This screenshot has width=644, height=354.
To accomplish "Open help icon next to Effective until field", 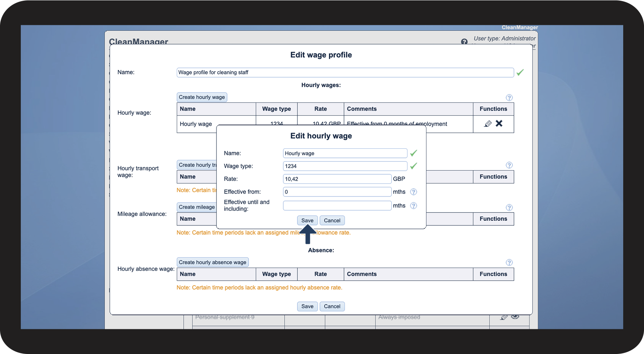I will coord(413,206).
